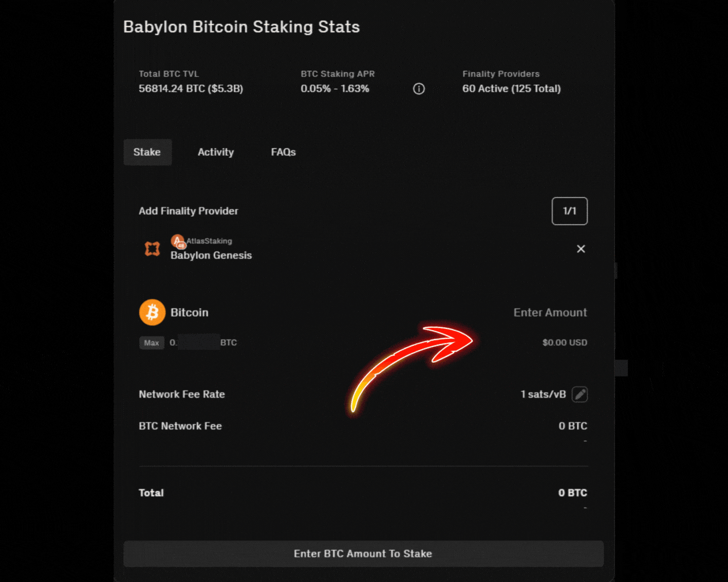The image size is (728, 582).
Task: Click the $0.00 USD value display
Action: point(565,343)
